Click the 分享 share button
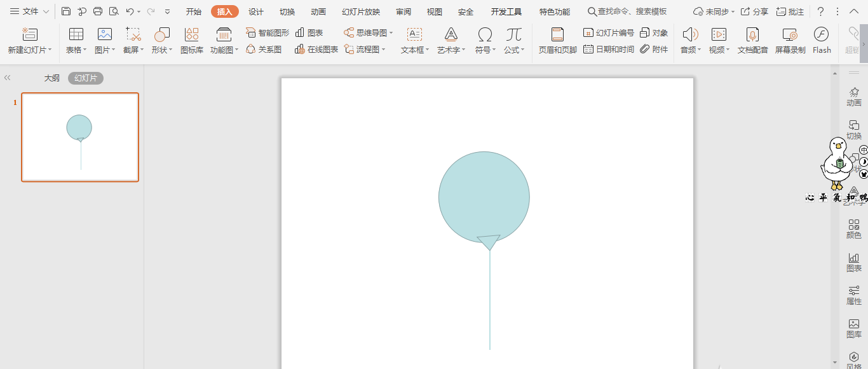 (756, 11)
